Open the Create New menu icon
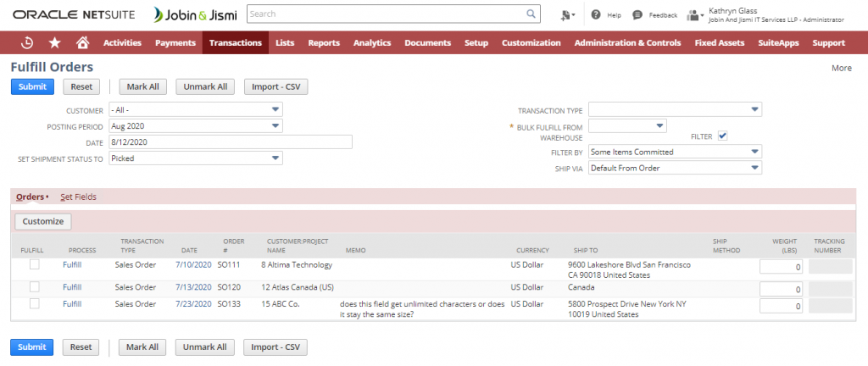Screen dimensions: 868x366 click(567, 15)
